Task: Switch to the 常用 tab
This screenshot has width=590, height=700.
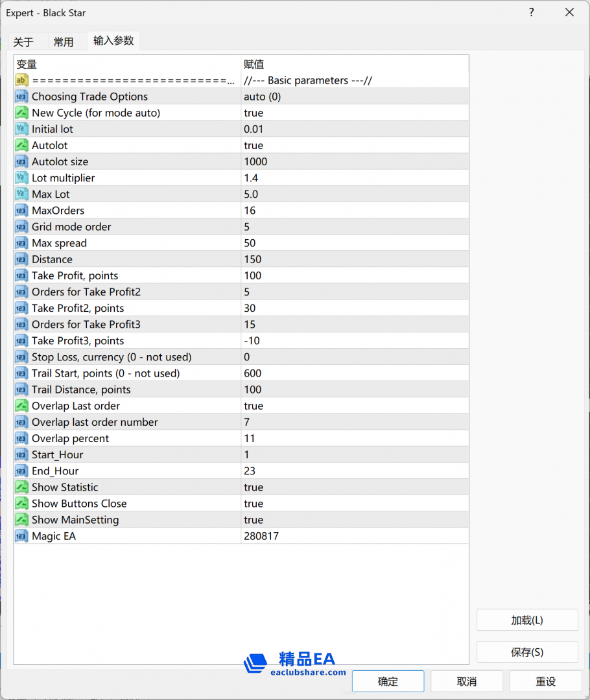Action: [x=64, y=42]
